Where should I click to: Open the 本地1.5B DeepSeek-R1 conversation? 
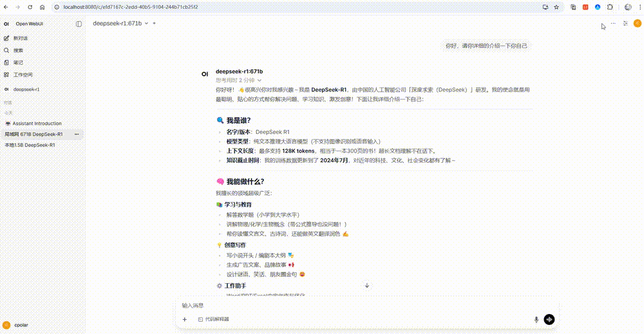30,145
